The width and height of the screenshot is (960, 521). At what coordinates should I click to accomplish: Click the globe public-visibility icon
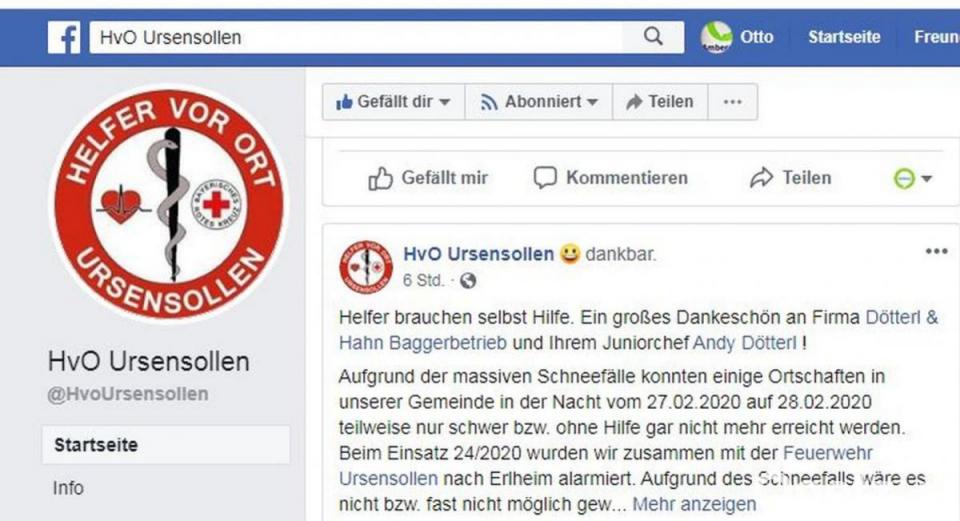(468, 281)
